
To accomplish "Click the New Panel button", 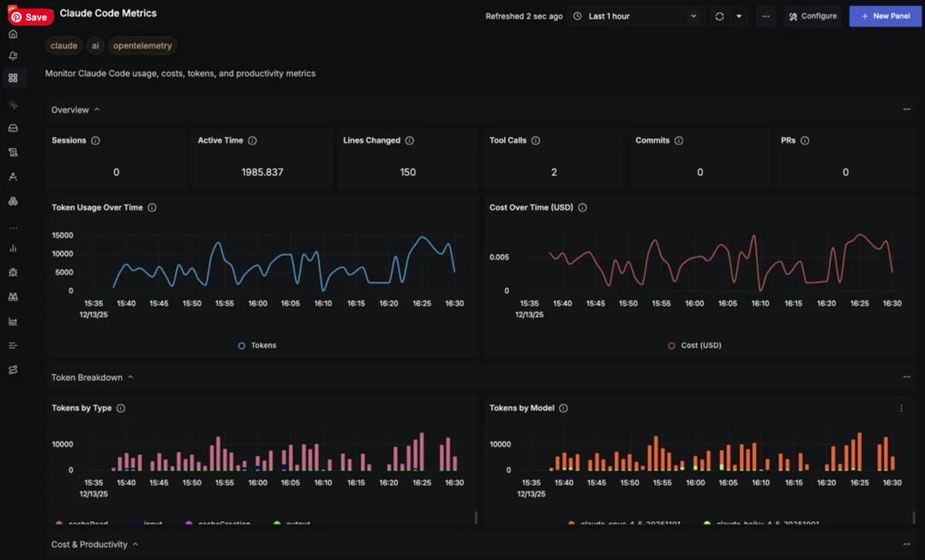I will [886, 16].
